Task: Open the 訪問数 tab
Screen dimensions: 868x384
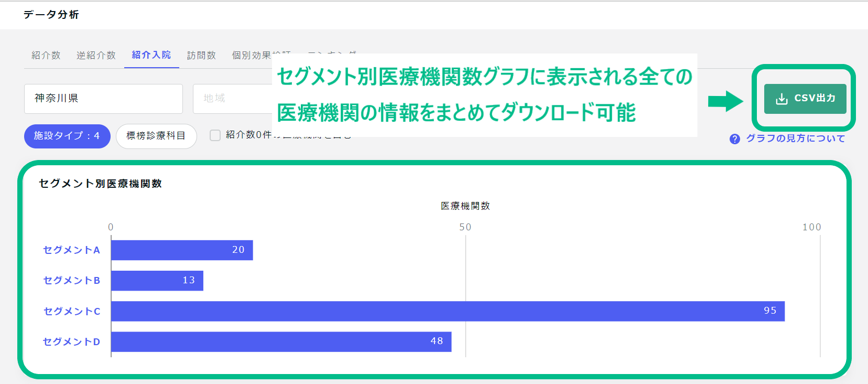Action: pyautogui.click(x=201, y=55)
